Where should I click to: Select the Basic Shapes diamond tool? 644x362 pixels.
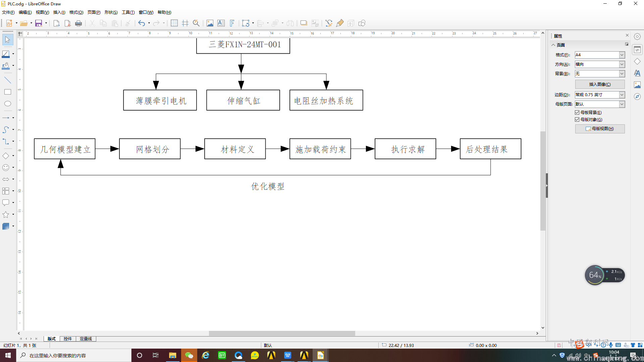(x=6, y=156)
